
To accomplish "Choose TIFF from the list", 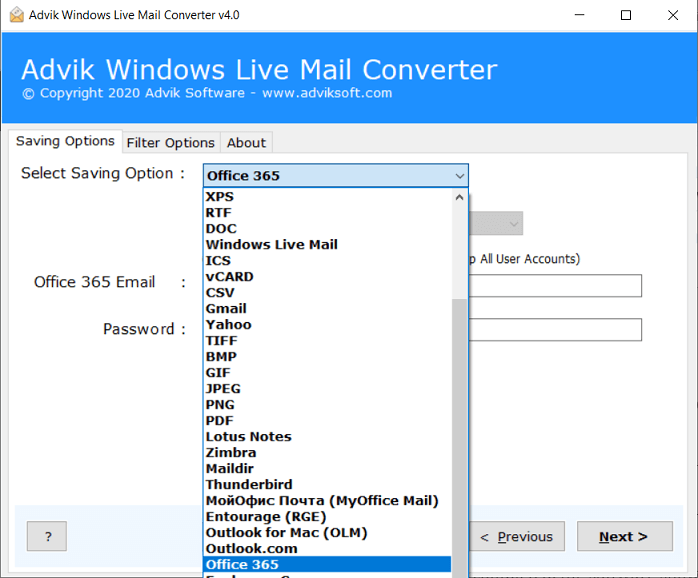I will coord(327,341).
